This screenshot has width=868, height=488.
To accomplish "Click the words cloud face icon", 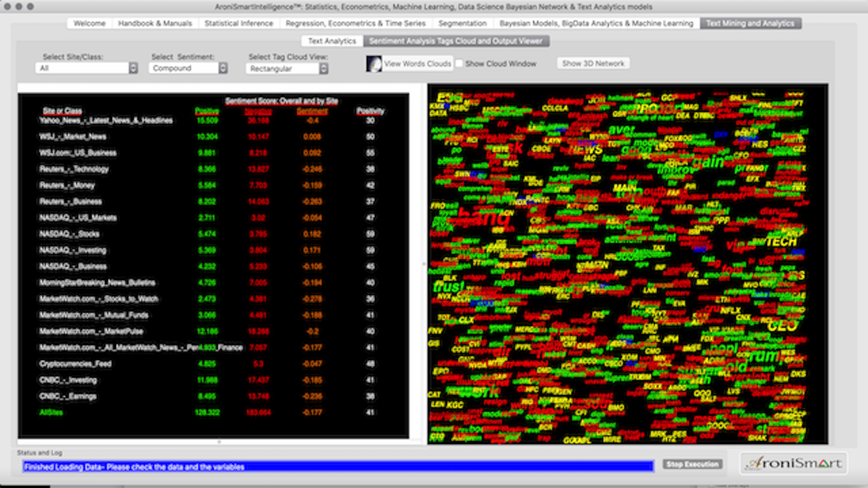I will coord(374,64).
